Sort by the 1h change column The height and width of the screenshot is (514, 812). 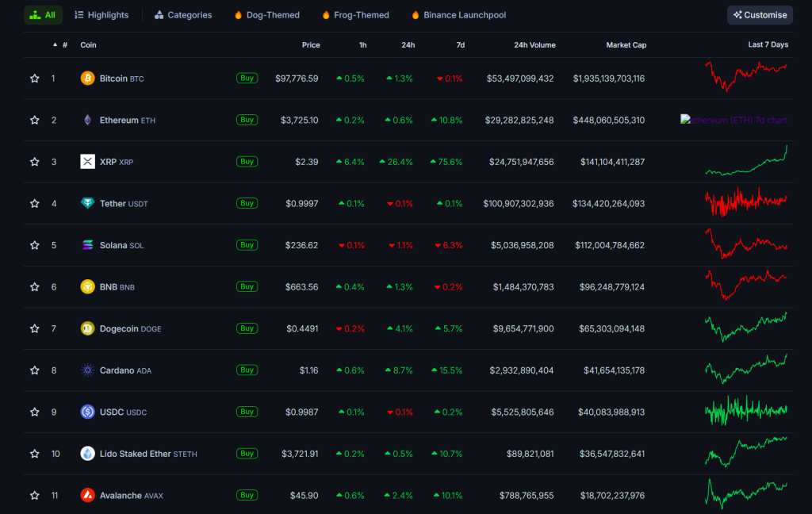click(x=362, y=45)
